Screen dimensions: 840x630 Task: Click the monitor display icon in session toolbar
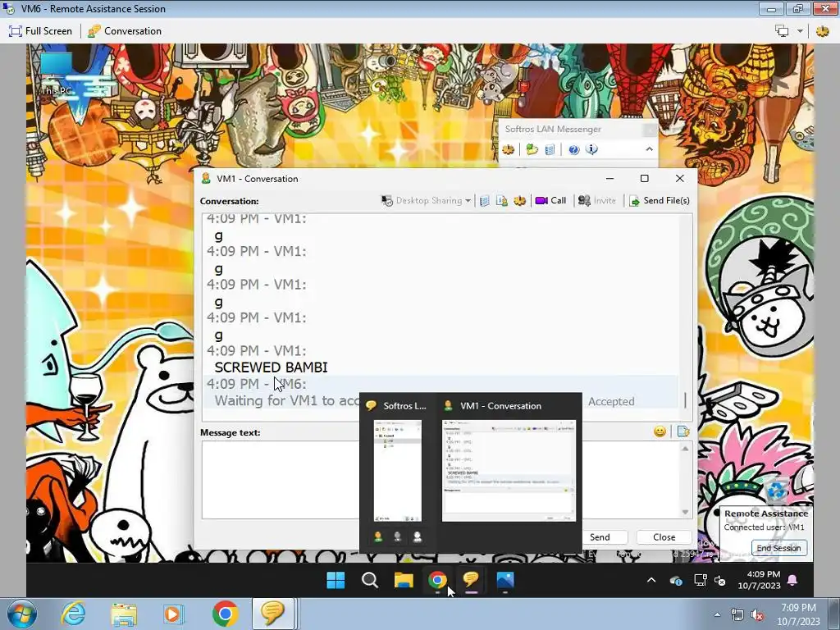[782, 31]
